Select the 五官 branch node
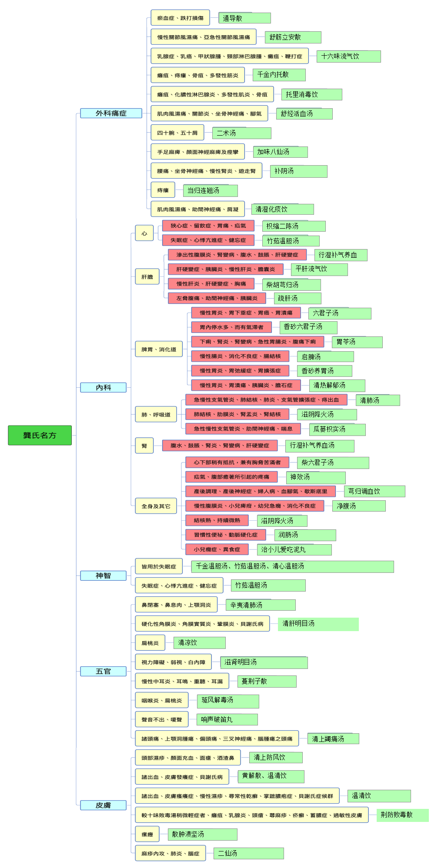Viewport: 448px width, 868px height. point(103,672)
